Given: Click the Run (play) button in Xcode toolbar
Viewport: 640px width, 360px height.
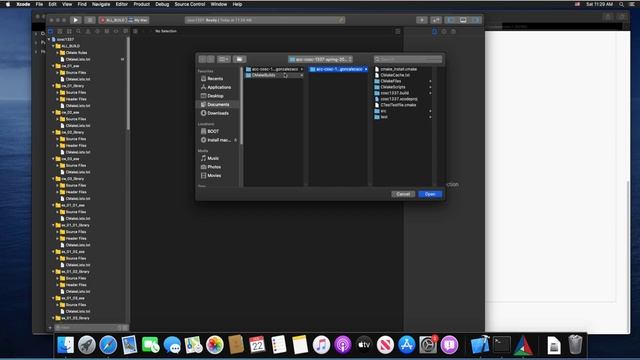Looking at the screenshot, I should point(76,20).
